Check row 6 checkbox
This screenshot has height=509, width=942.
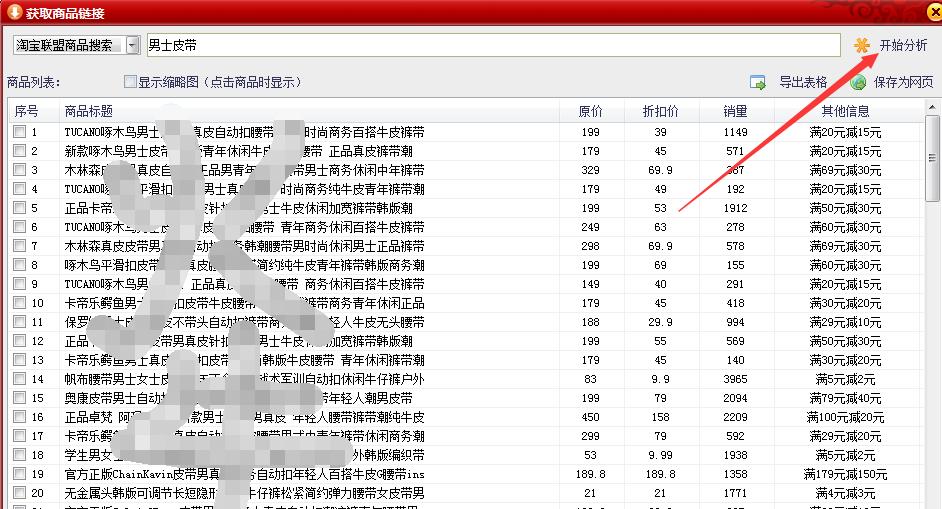pos(20,227)
